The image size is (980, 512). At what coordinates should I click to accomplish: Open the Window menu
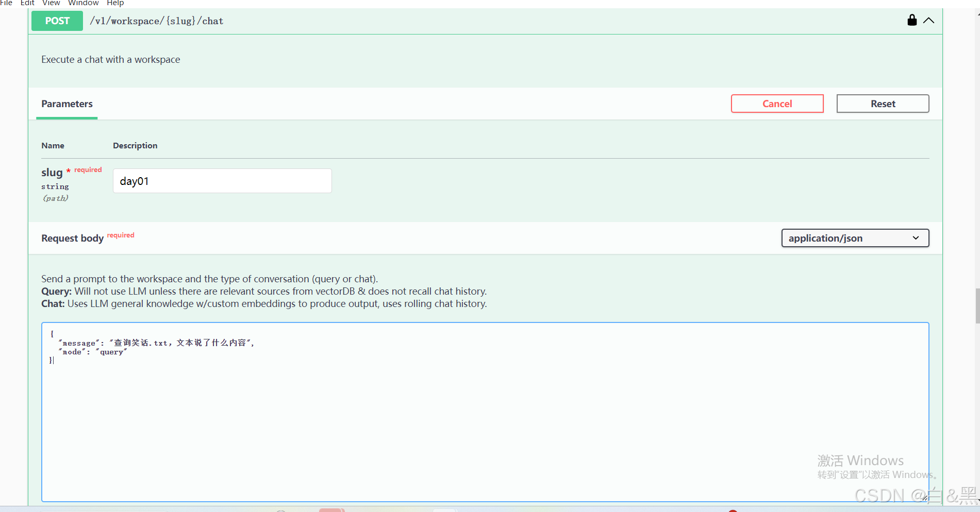[83, 3]
